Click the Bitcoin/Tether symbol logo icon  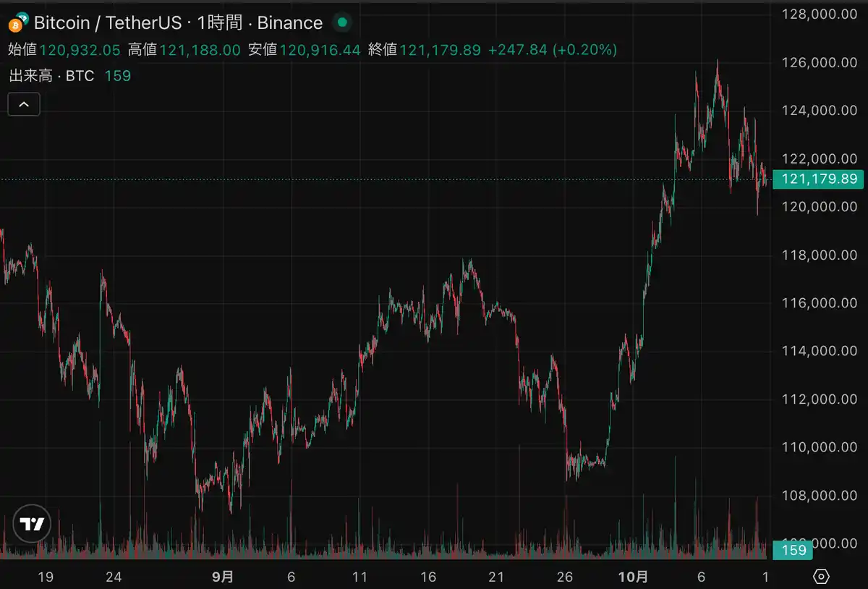[18, 22]
